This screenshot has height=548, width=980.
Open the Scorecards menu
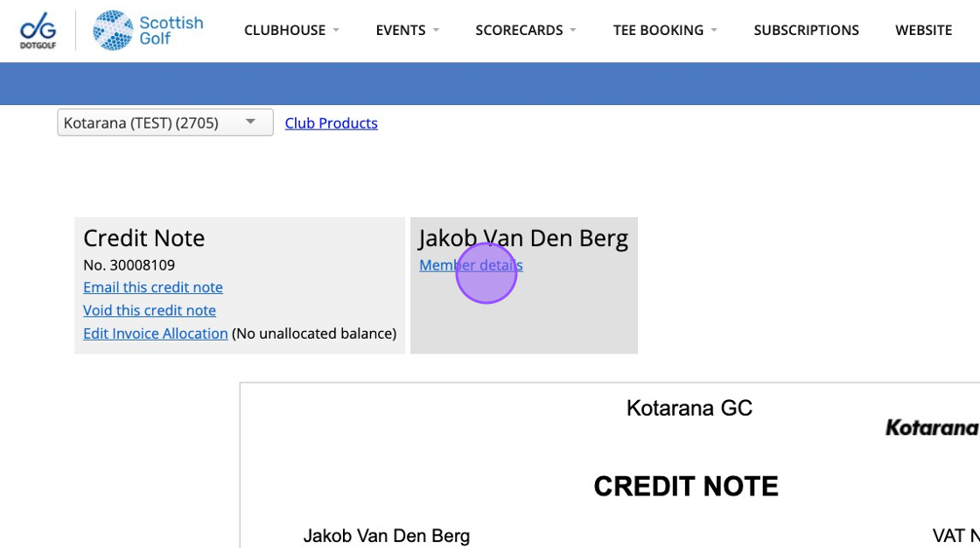coord(525,31)
